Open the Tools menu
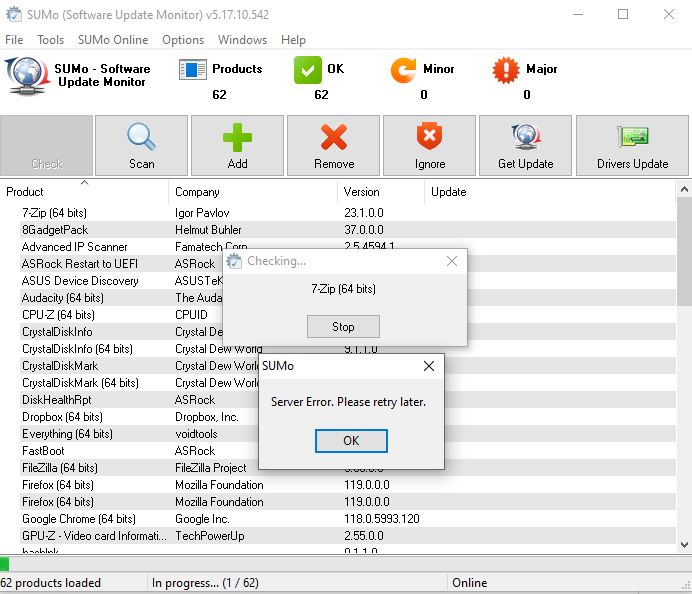Screen dimensions: 692x594 tap(50, 40)
